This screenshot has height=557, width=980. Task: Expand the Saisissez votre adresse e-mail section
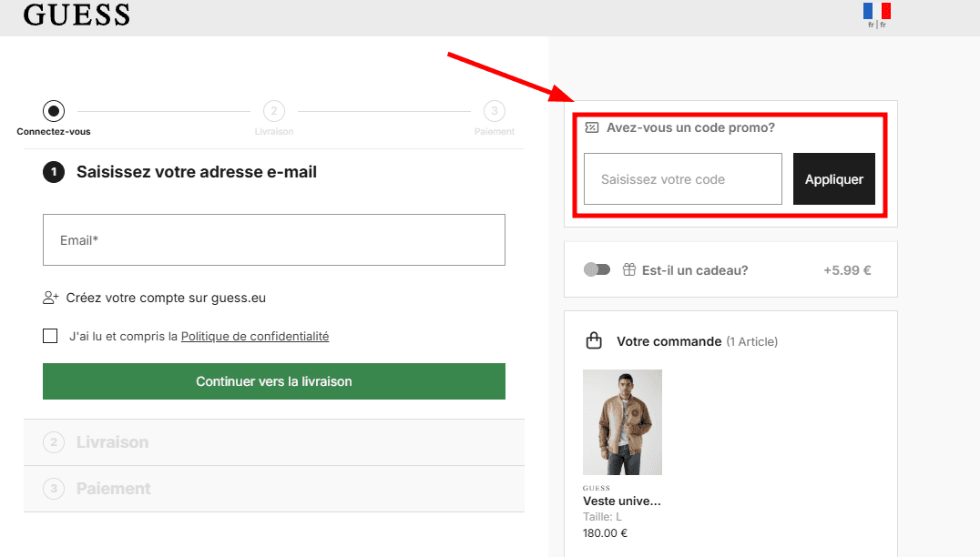click(x=196, y=172)
